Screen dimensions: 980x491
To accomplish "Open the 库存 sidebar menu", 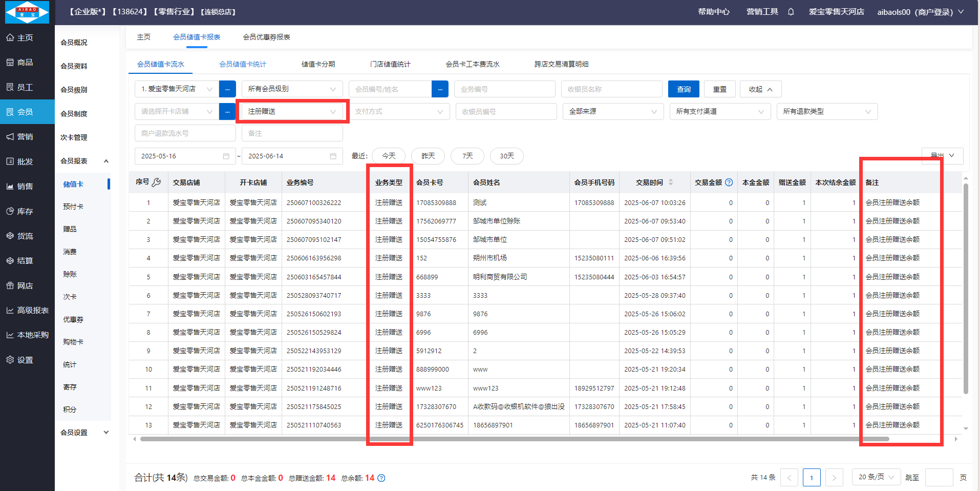I will (x=26, y=211).
